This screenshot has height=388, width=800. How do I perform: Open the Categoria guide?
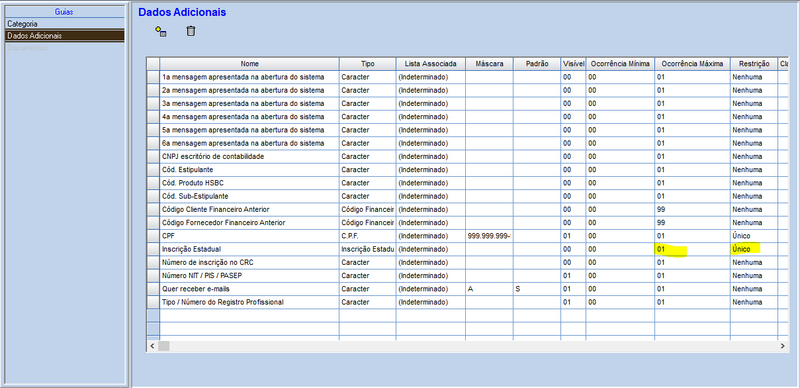coord(65,24)
